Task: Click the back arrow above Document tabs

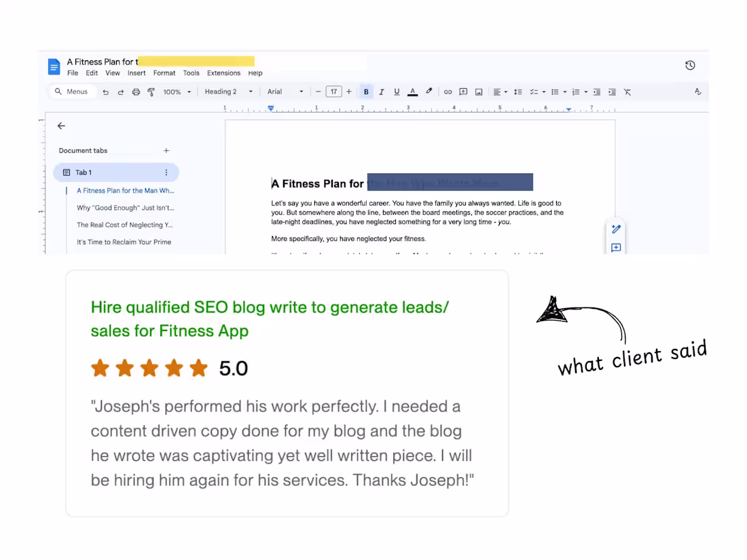Action: pyautogui.click(x=61, y=126)
